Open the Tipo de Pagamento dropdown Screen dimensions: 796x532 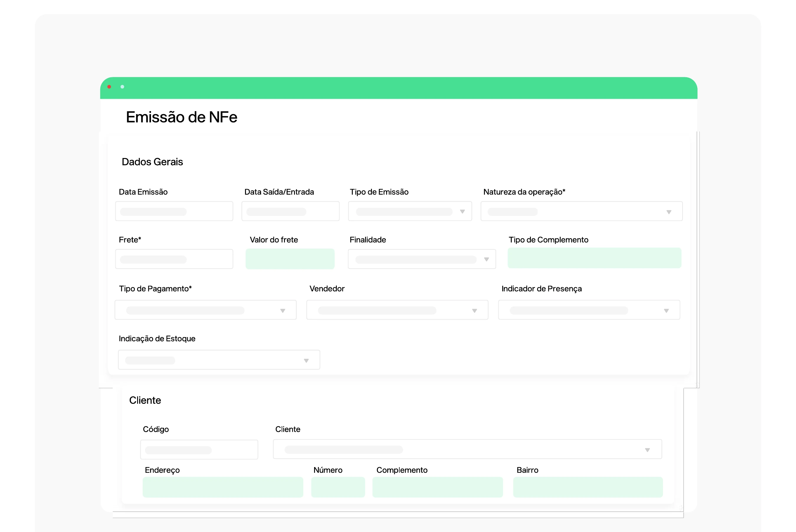tap(206, 310)
